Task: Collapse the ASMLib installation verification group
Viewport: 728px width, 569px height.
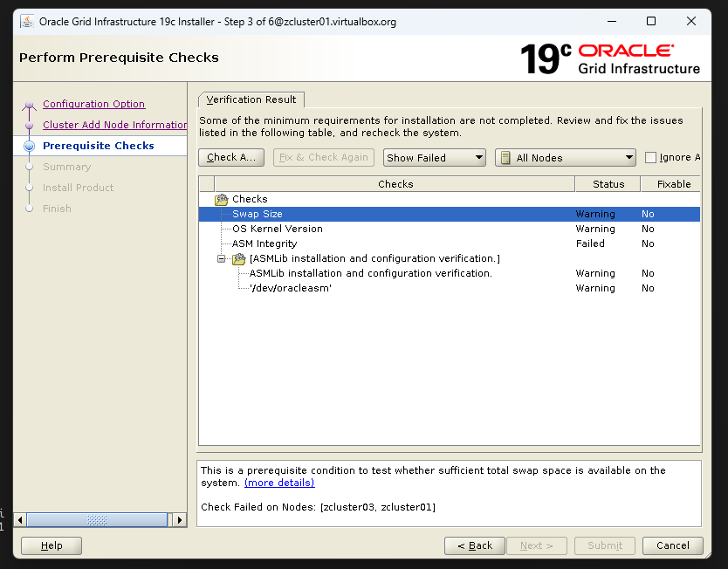Action: point(222,258)
